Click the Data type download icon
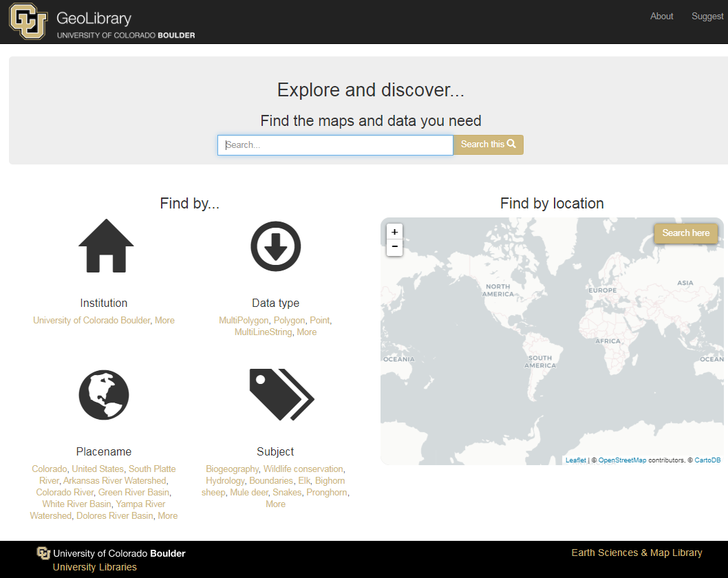The image size is (728, 578). tap(275, 246)
